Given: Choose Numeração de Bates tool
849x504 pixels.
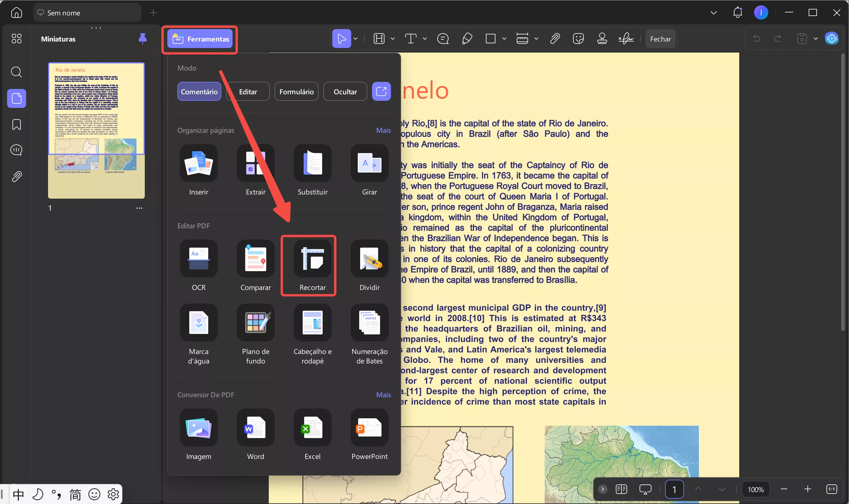Looking at the screenshot, I should 369,323.
